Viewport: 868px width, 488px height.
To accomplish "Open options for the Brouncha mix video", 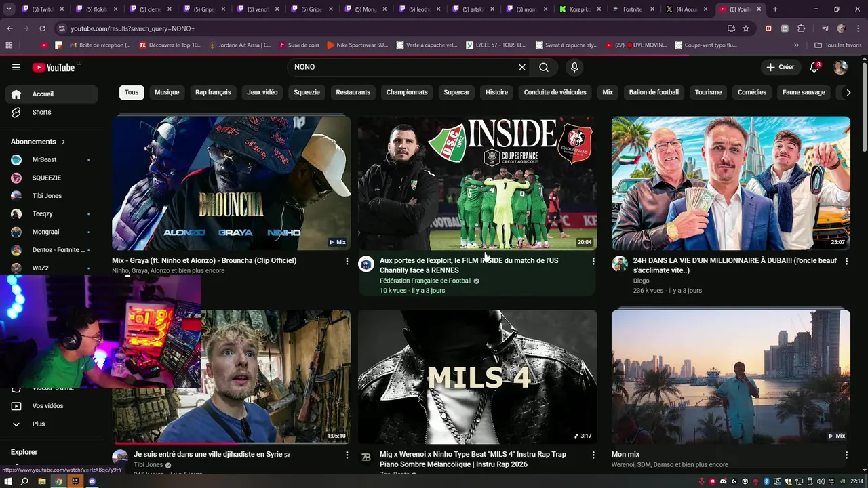I will tap(347, 261).
